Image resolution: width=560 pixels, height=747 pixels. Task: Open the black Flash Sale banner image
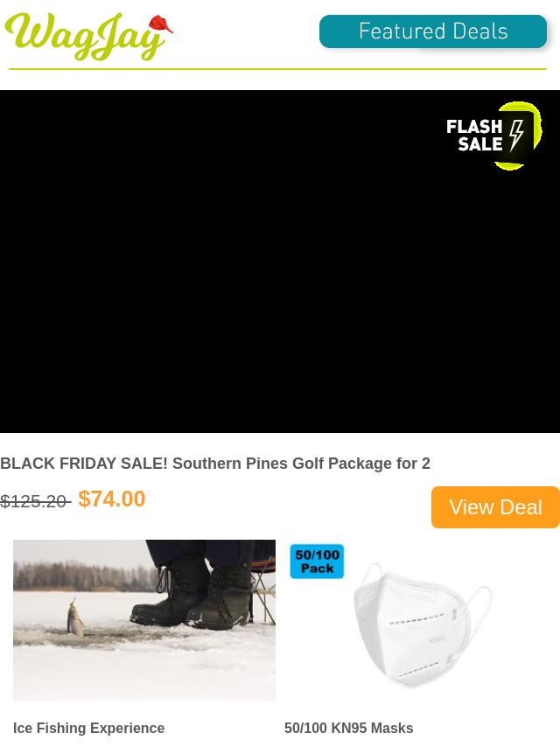click(x=280, y=261)
